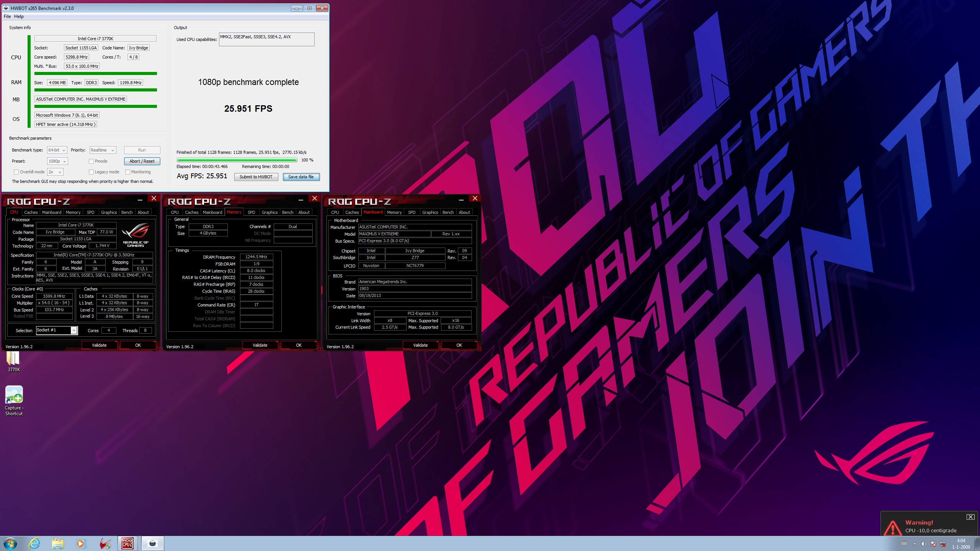Minimize the ROG CPU-Z Mainboard window

click(461, 199)
